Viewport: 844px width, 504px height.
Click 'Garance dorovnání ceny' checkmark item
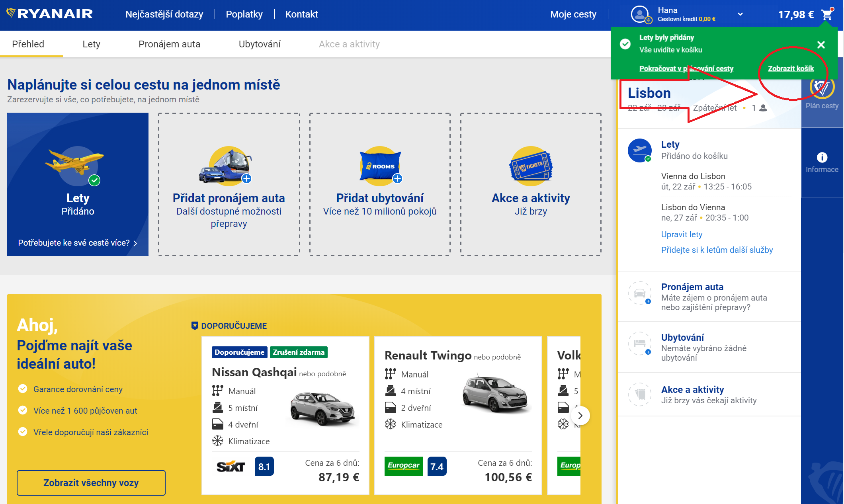tap(71, 389)
